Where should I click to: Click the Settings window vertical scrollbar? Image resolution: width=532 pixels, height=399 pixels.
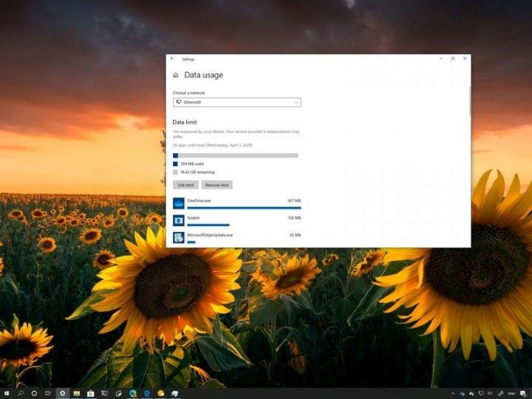(x=469, y=101)
